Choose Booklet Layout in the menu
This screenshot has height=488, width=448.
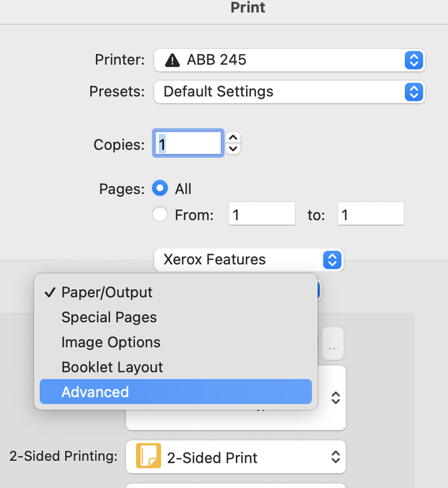[112, 367]
